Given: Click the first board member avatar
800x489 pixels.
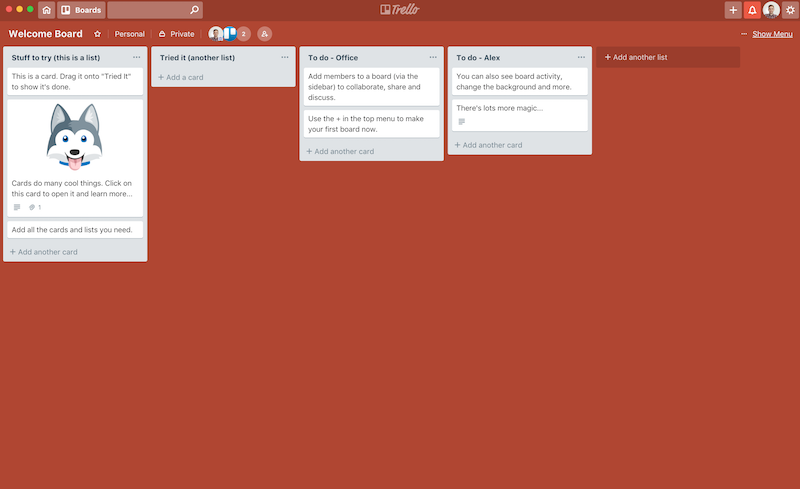Looking at the screenshot, I should [x=215, y=34].
